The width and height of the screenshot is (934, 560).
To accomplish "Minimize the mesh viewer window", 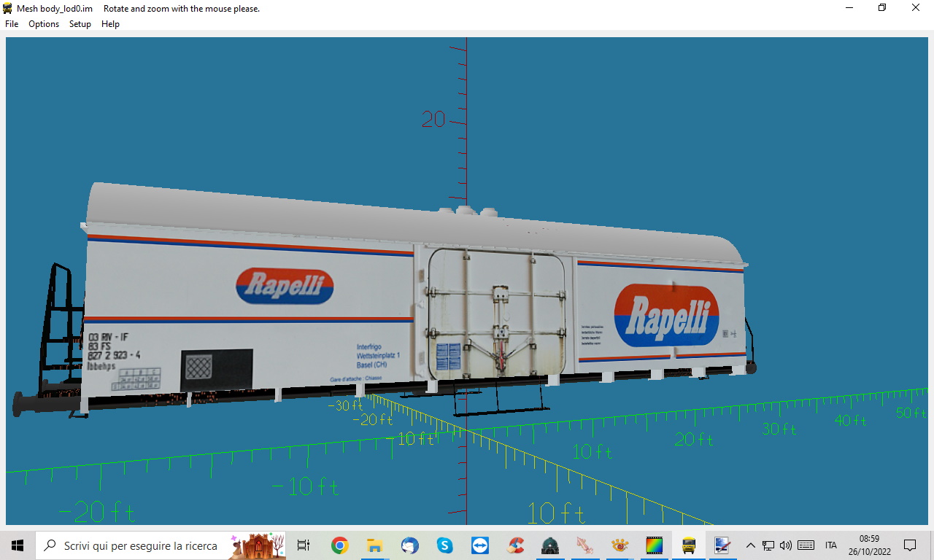I will [849, 8].
